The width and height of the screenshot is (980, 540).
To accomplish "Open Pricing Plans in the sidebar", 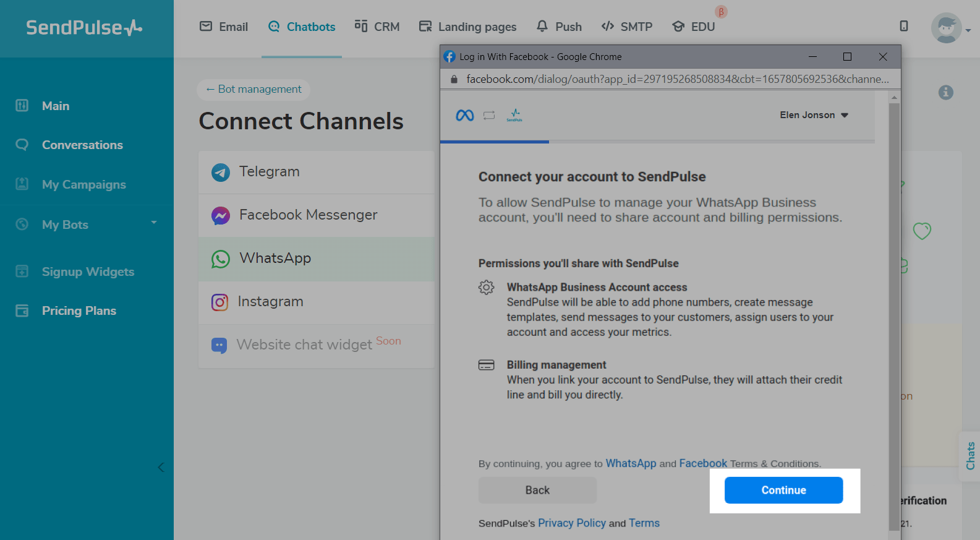I will (79, 311).
